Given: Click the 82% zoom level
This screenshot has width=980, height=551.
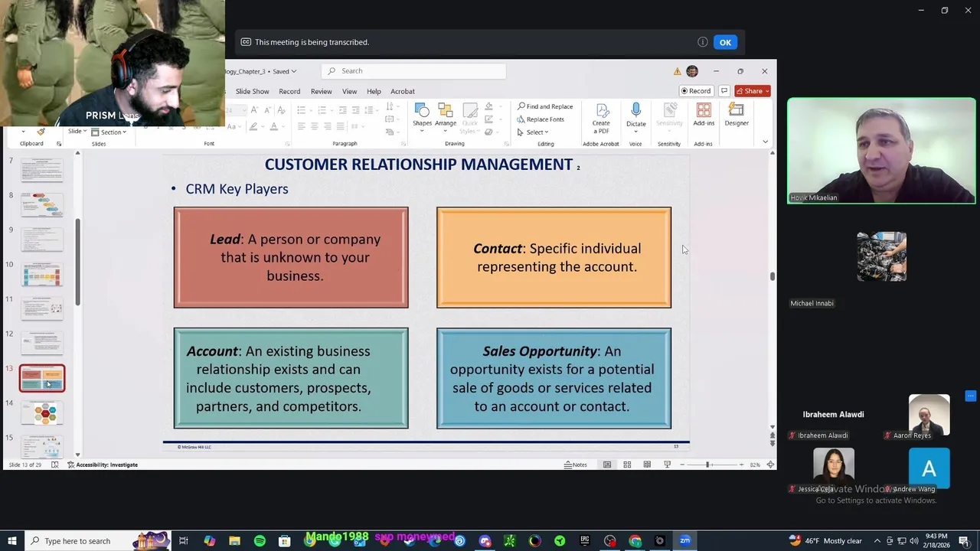Looking at the screenshot, I should coord(755,465).
